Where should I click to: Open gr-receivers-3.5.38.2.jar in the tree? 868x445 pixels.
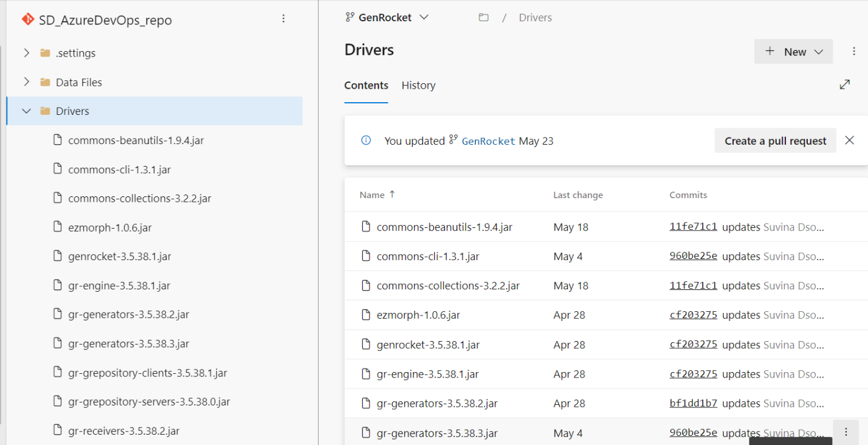coord(124,431)
